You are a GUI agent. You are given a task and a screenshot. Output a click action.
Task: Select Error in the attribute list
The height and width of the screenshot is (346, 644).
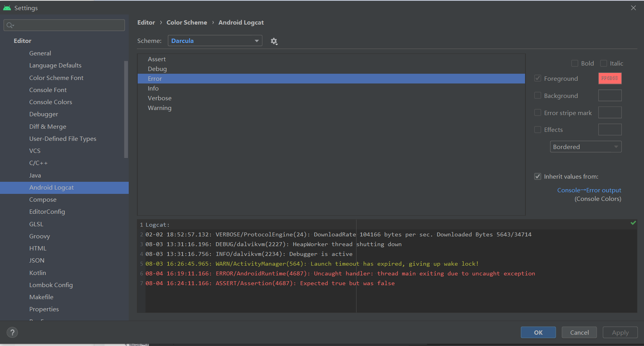pyautogui.click(x=331, y=78)
